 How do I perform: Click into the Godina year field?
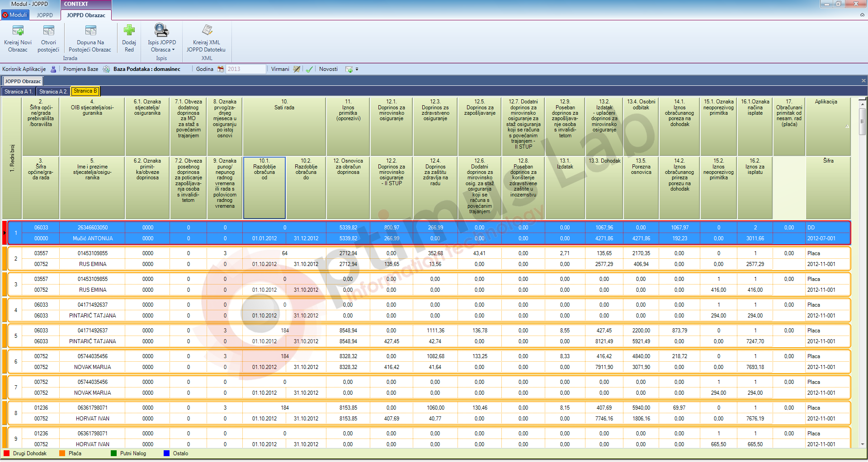click(245, 69)
